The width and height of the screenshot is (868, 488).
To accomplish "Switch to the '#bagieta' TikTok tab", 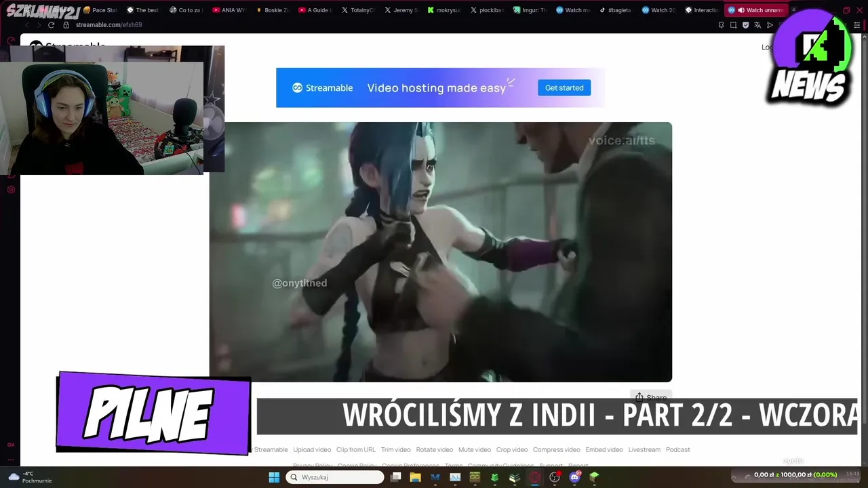I will 616,10.
